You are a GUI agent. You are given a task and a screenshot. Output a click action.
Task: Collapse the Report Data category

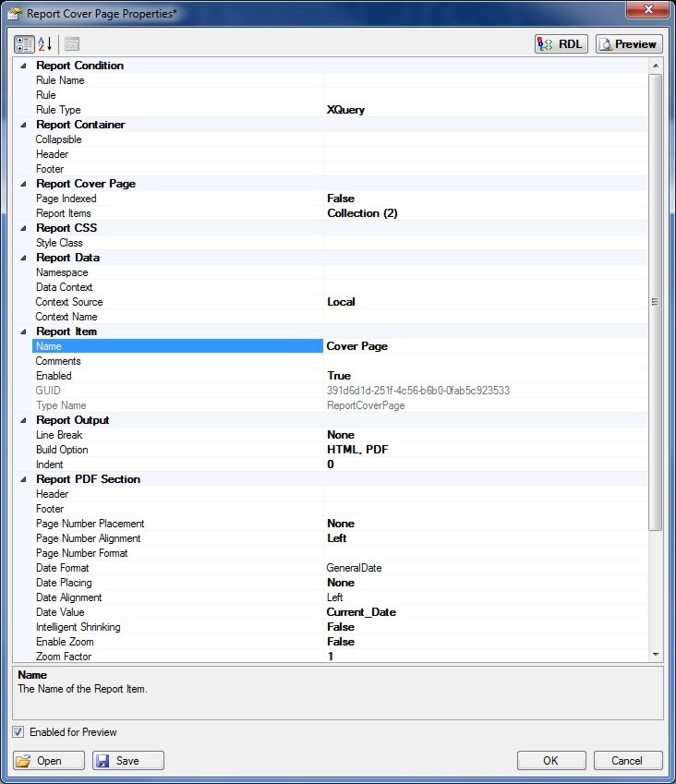coord(22,258)
